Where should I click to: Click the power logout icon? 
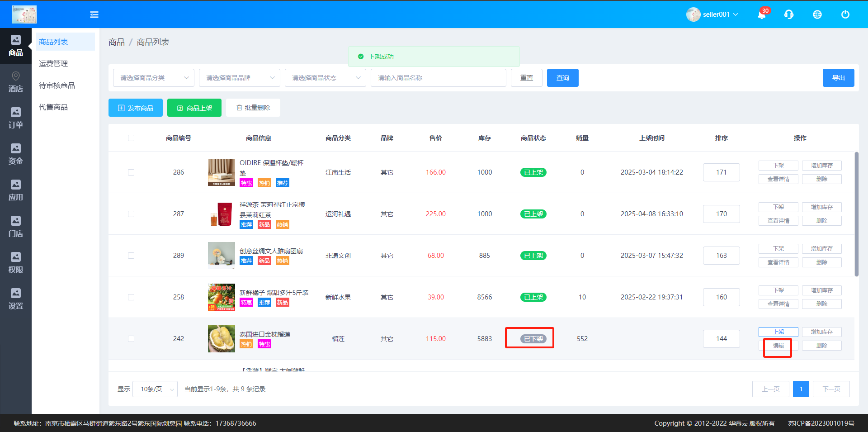845,15
